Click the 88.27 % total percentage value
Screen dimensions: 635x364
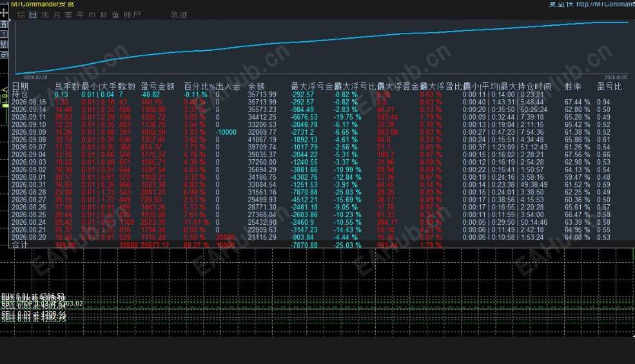point(197,245)
